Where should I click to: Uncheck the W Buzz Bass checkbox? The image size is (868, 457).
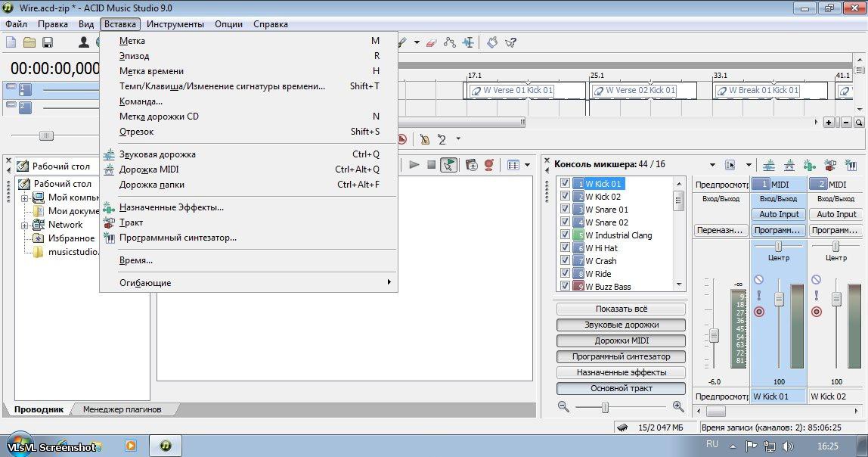(x=565, y=286)
